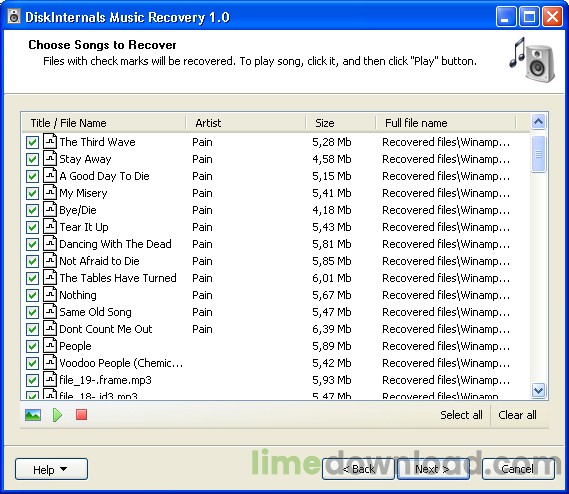569x494 pixels.
Task: Toggle checkbox for Voodoo People
Action: 32,364
